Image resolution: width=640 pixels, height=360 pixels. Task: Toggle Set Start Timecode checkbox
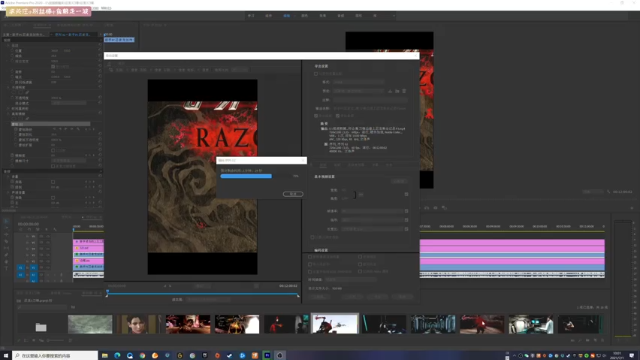click(x=310, y=271)
